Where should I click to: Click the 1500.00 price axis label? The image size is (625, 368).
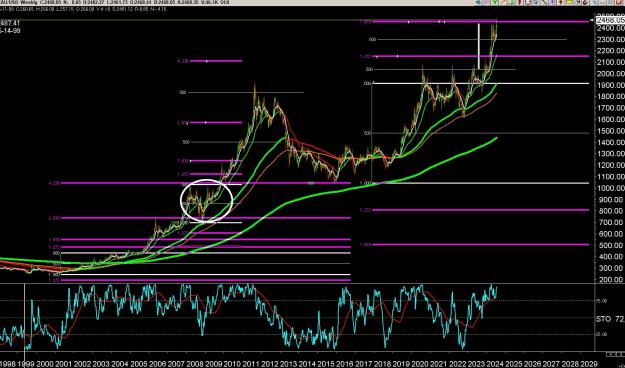610,131
